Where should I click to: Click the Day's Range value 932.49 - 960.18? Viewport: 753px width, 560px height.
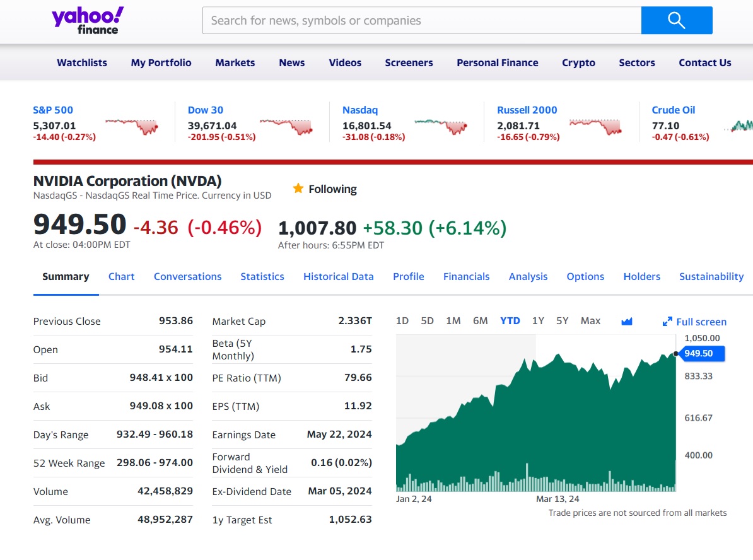click(155, 434)
